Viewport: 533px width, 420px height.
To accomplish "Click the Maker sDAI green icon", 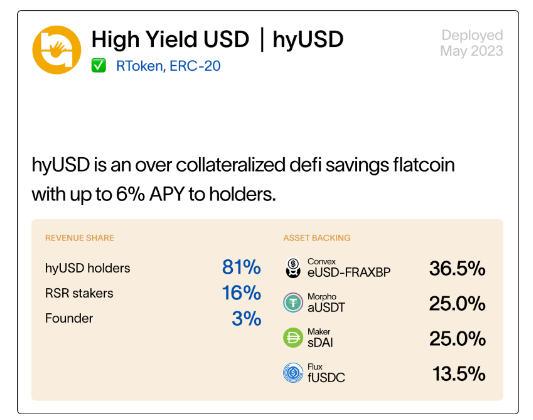I will coord(293,338).
